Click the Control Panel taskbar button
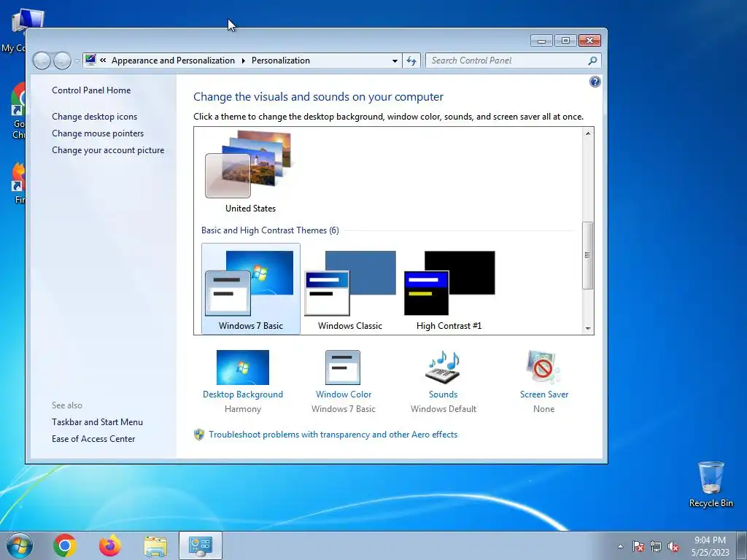The width and height of the screenshot is (747, 560). click(201, 545)
